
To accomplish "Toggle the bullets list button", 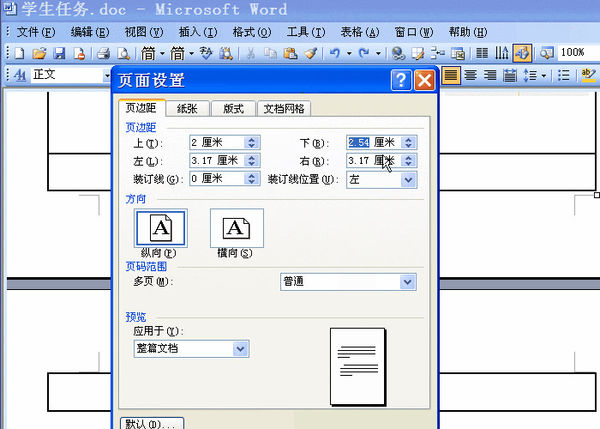I will [x=563, y=75].
